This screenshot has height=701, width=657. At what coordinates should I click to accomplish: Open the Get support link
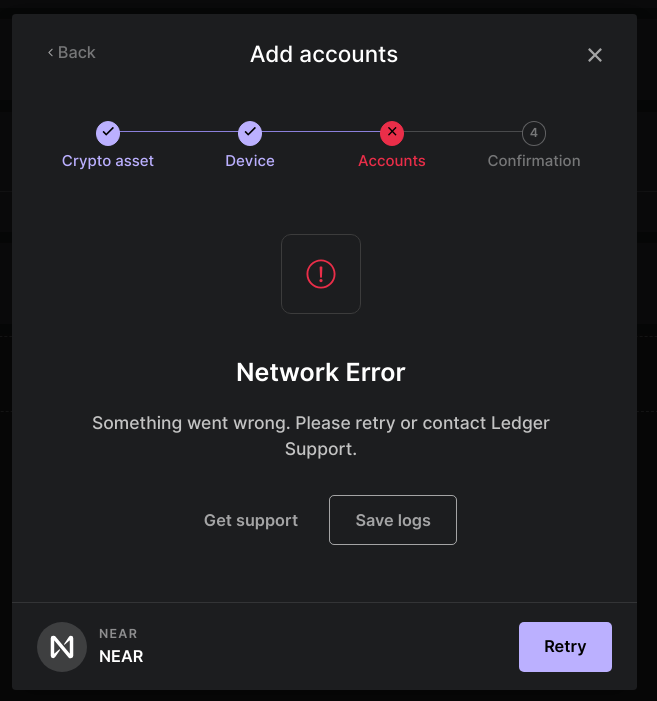tap(251, 520)
